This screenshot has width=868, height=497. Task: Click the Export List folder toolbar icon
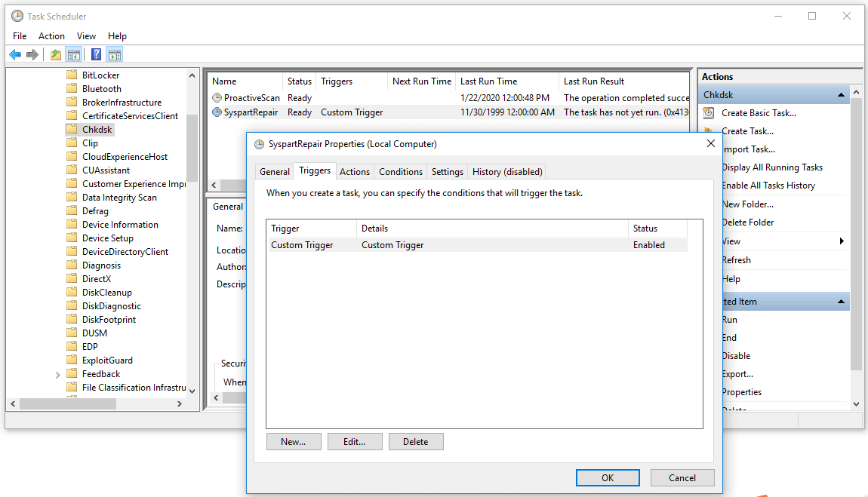coord(54,54)
